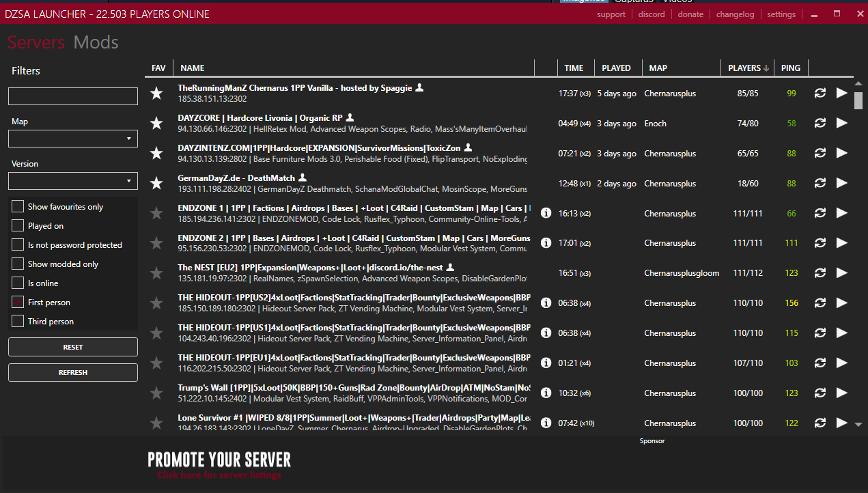Viewport: 868px width, 493px height.
Task: Toggle favourite star for DAYZINTENZ.COM server
Action: click(156, 154)
